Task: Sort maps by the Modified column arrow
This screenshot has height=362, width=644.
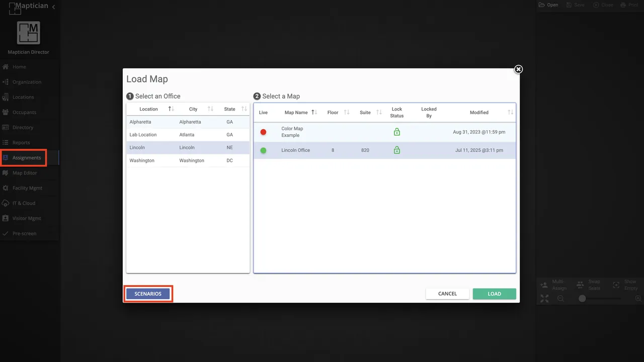Action: (x=510, y=113)
